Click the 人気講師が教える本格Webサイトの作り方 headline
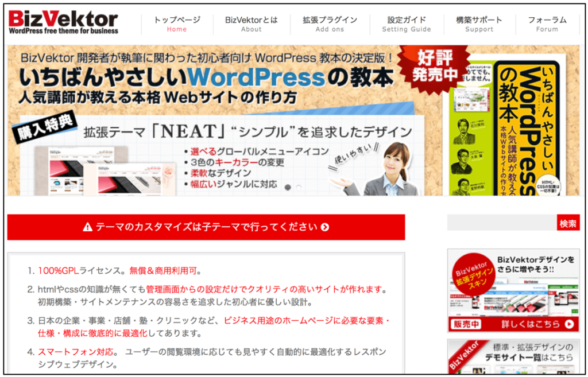588x377 pixels. pos(157,98)
